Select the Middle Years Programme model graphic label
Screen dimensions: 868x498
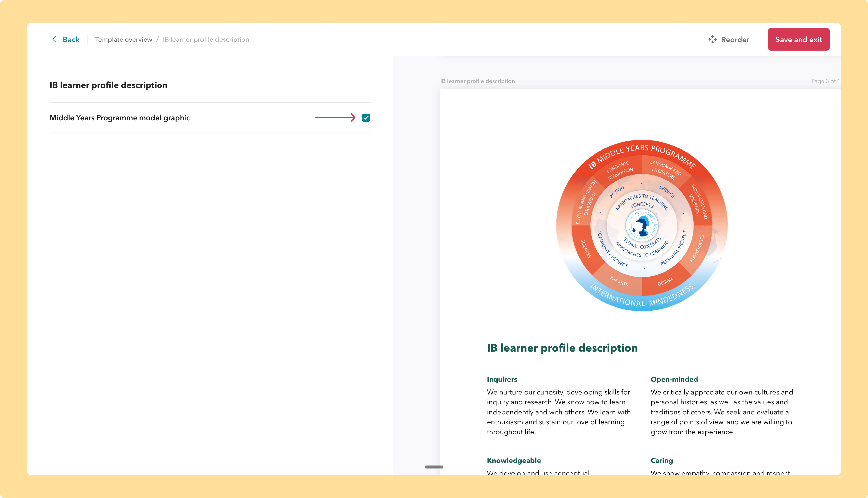(x=120, y=118)
